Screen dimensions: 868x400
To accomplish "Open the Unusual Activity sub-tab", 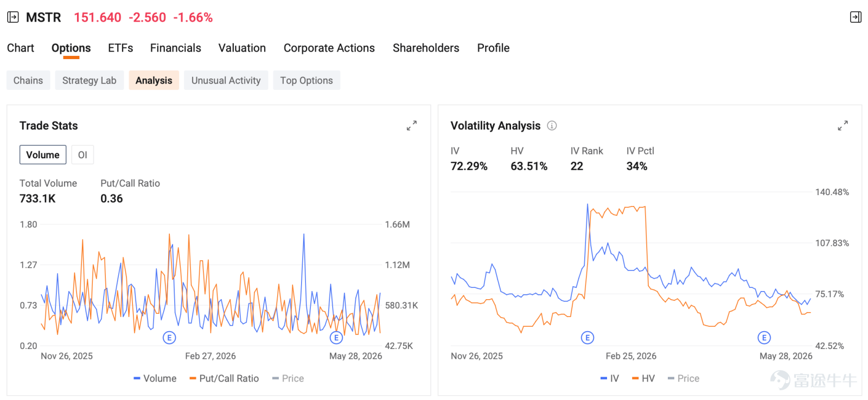I will click(x=226, y=80).
